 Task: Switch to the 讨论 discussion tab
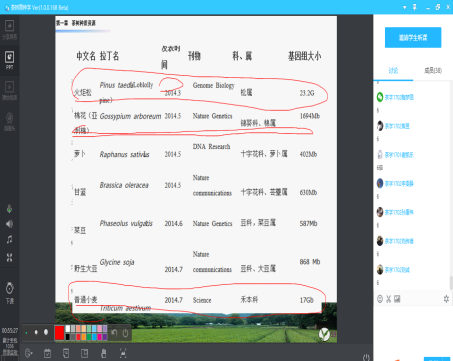coord(393,70)
